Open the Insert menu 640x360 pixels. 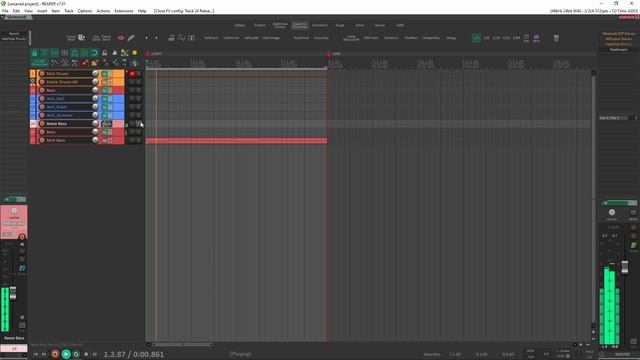tap(42, 11)
